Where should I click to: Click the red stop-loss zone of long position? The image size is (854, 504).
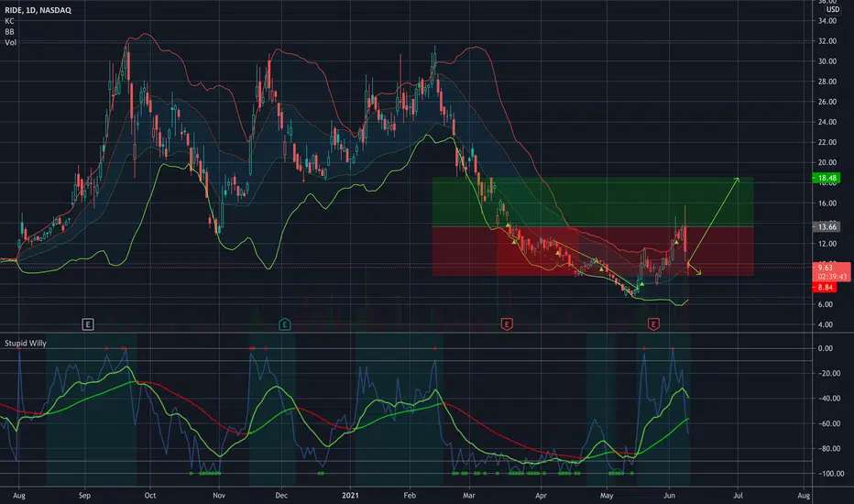point(593,251)
